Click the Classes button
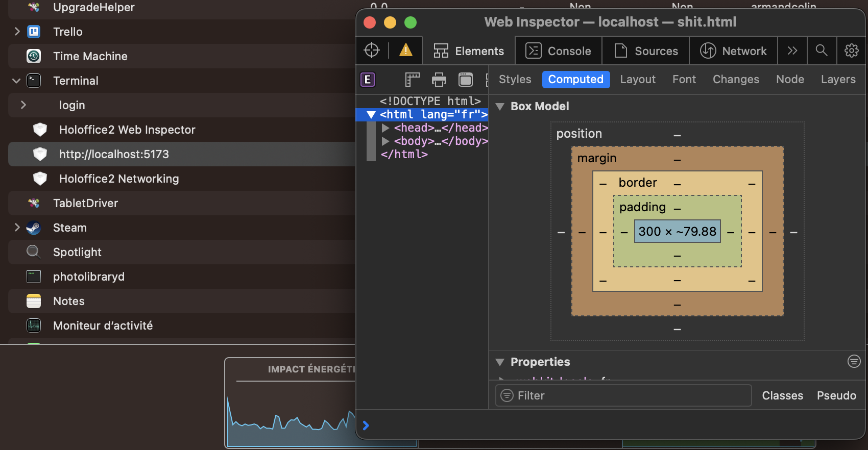Viewport: 868px width, 450px height. [x=782, y=395]
